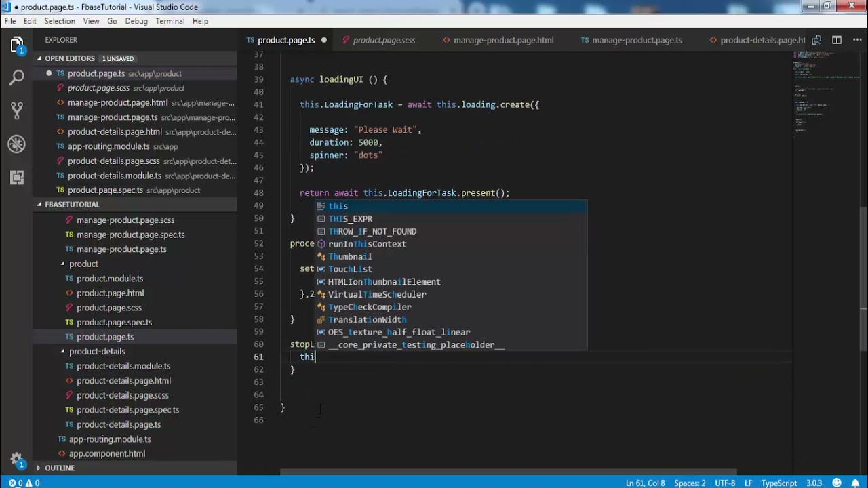
Task: Close unsaved dot on product.page.ts tab
Action: click(323, 40)
